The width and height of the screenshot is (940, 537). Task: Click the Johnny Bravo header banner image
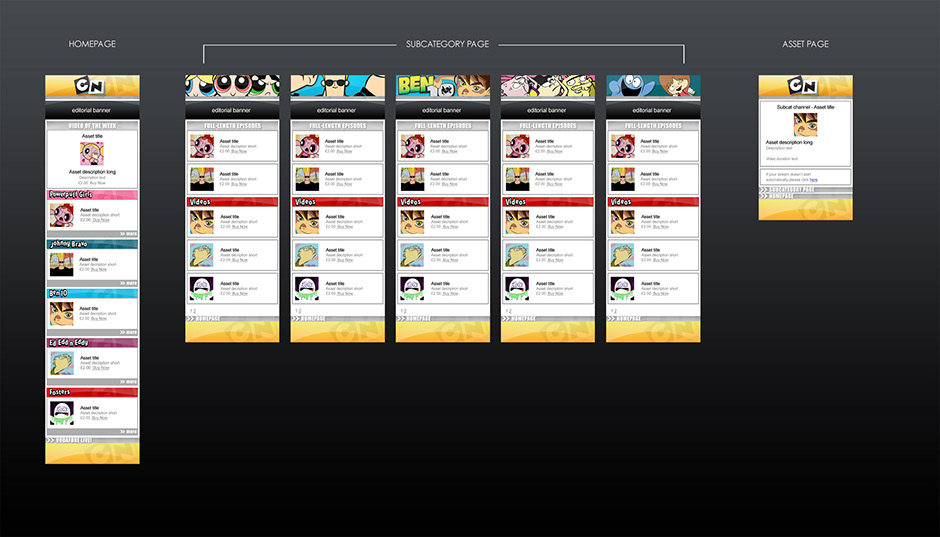338,86
